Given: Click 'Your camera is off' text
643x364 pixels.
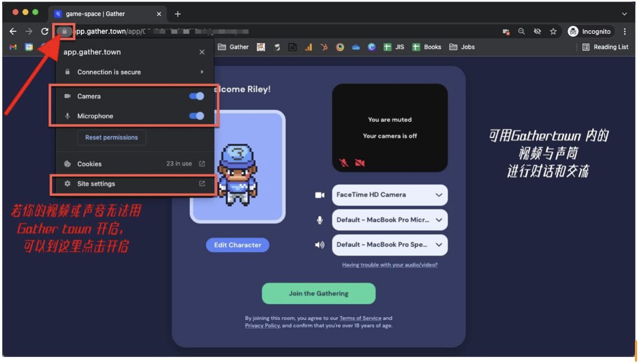Looking at the screenshot, I should (389, 136).
